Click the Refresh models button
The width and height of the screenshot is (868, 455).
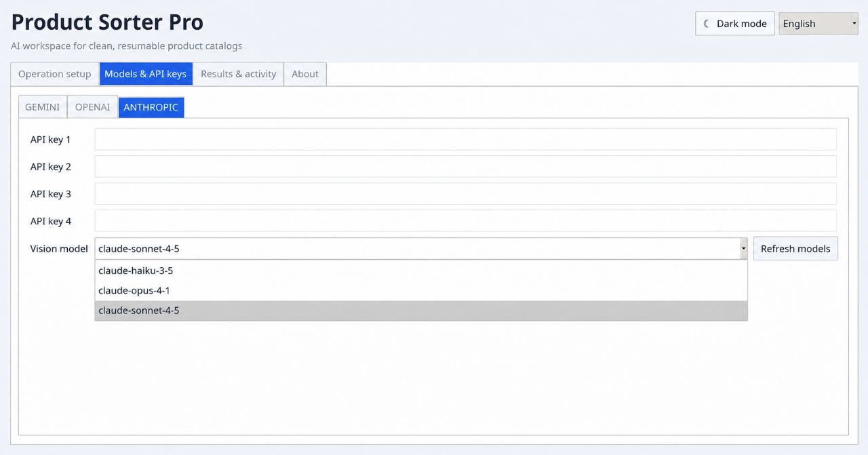pos(795,248)
